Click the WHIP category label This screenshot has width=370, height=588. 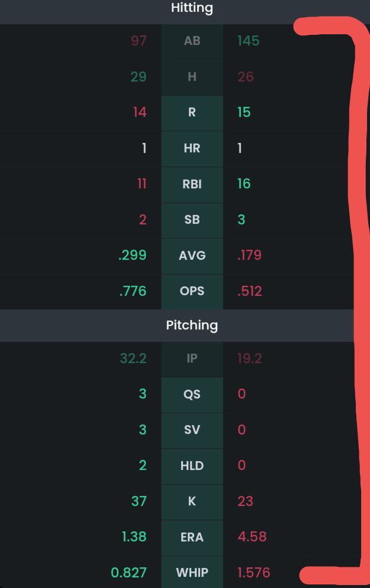coord(192,573)
